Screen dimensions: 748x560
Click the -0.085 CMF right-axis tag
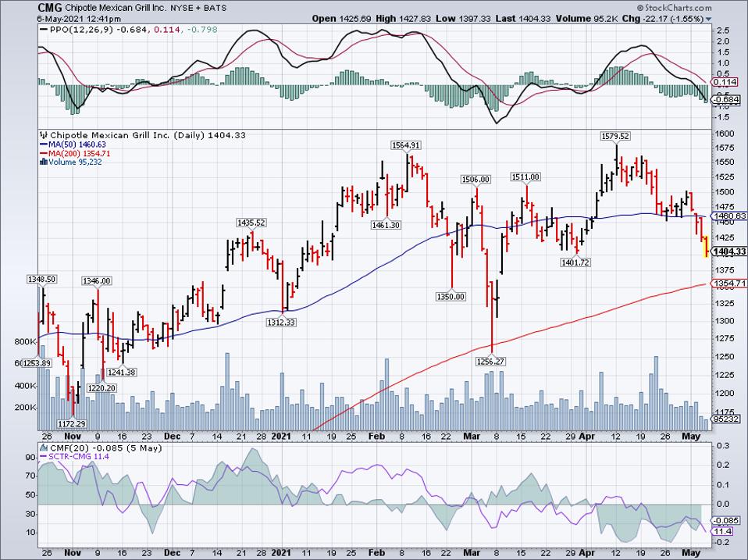[x=725, y=520]
